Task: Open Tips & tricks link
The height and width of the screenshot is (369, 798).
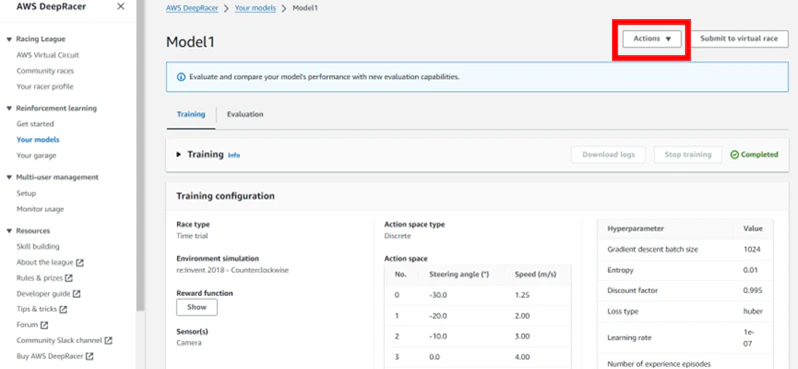Action: (x=37, y=309)
